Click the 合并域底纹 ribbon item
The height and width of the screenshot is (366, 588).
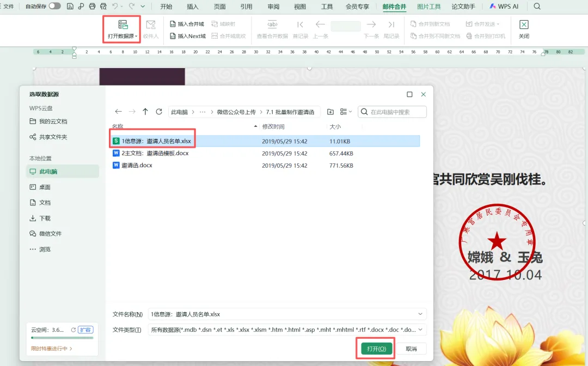click(x=229, y=36)
